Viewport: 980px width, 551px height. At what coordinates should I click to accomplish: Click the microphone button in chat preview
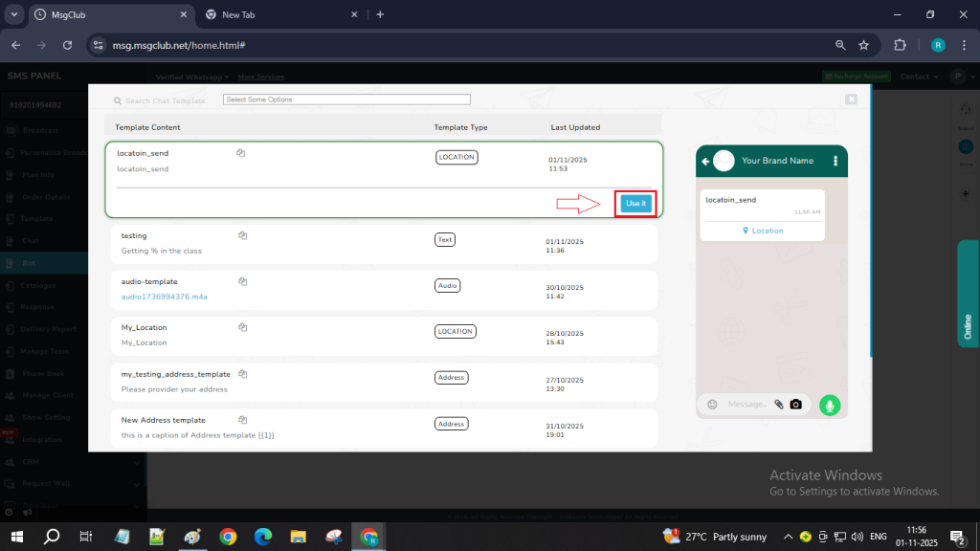(x=829, y=405)
